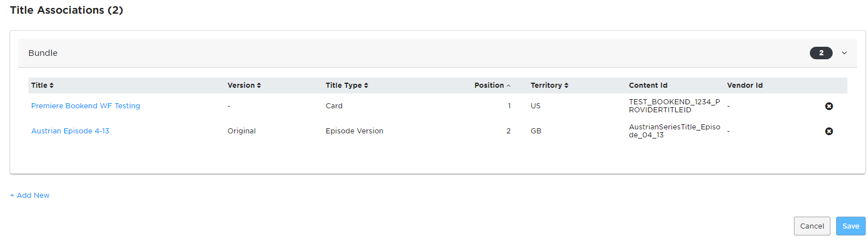This screenshot has width=868, height=240.
Task: Select the TEST_BOOKEND content ID cell
Action: (675, 106)
